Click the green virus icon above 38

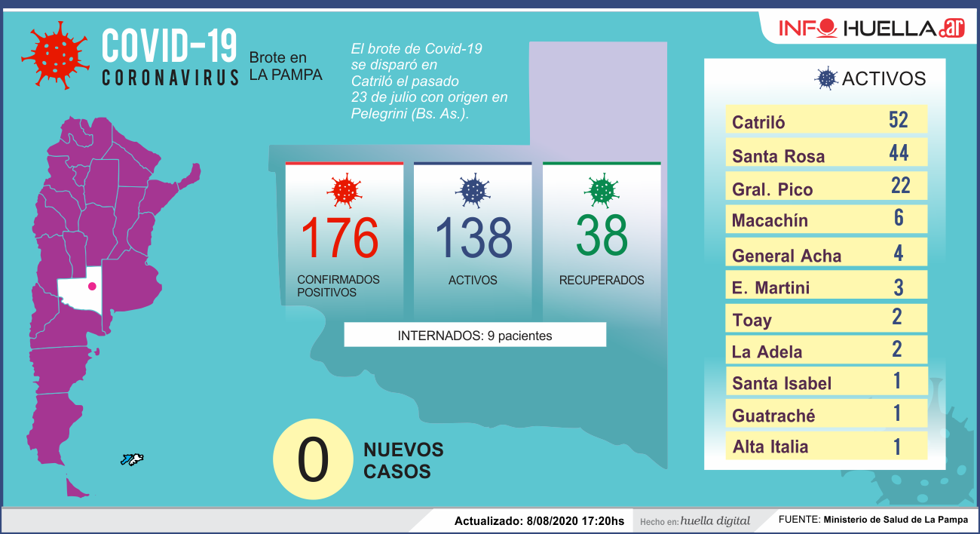click(x=602, y=190)
